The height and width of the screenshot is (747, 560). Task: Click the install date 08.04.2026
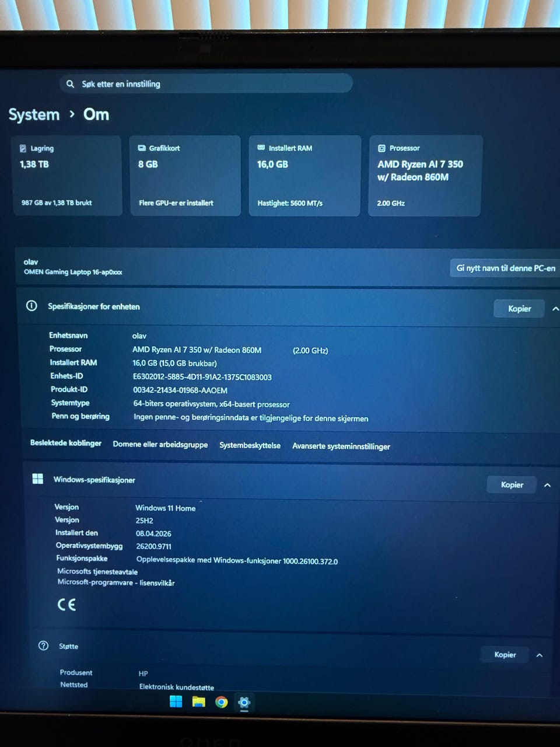point(153,533)
